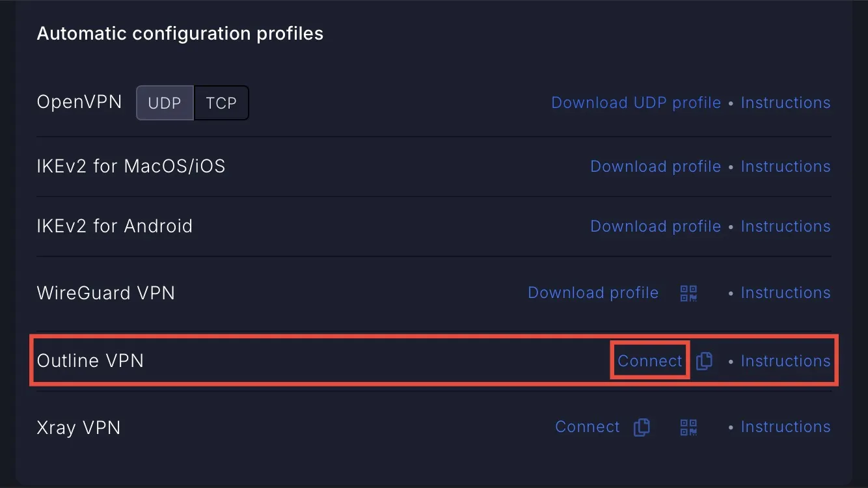The image size is (868, 488).
Task: Download profile for IKEv2 Android
Action: (655, 226)
